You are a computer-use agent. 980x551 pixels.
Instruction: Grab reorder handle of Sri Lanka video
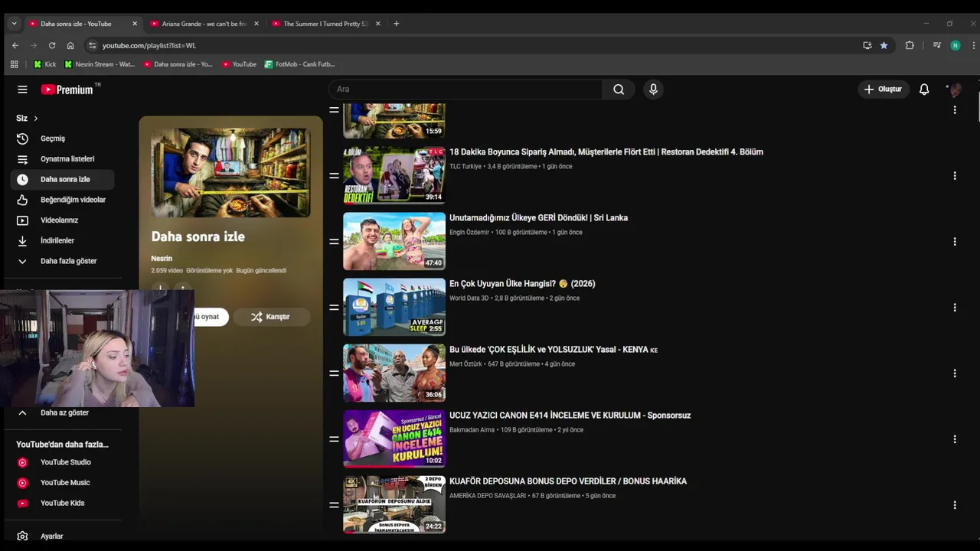point(334,242)
